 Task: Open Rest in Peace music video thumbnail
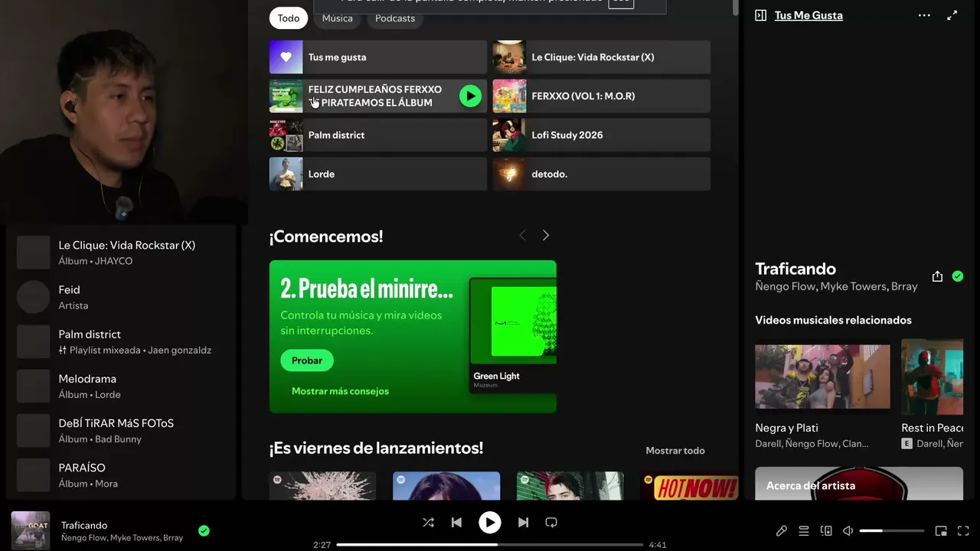pyautogui.click(x=933, y=376)
